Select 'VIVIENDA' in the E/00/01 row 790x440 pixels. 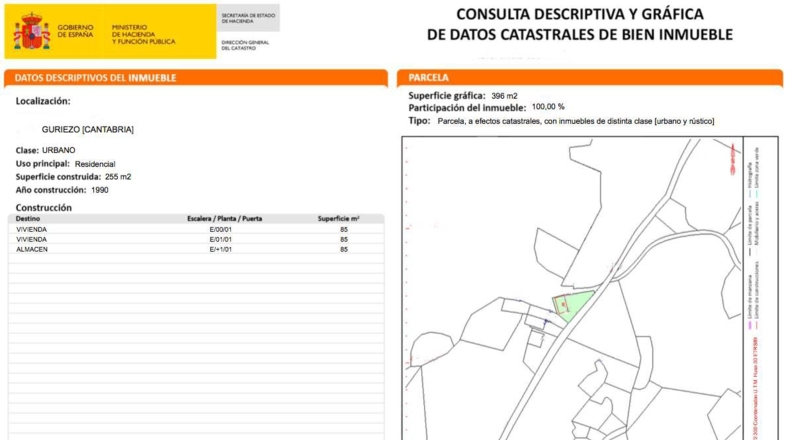click(31, 229)
